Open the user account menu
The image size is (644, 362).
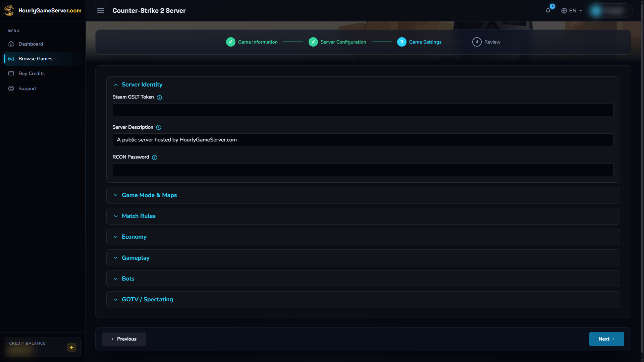(x=610, y=11)
